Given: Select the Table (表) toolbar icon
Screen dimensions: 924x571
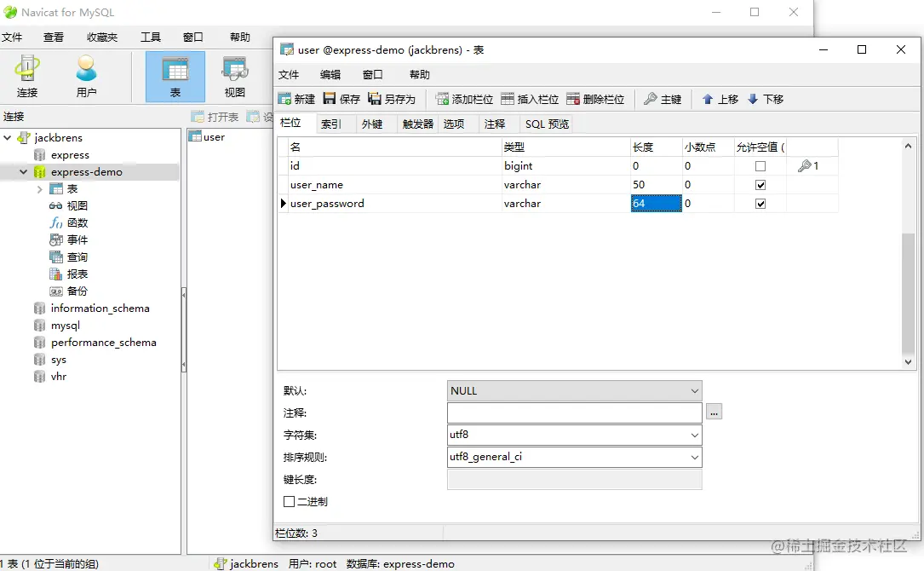Looking at the screenshot, I should point(175,77).
